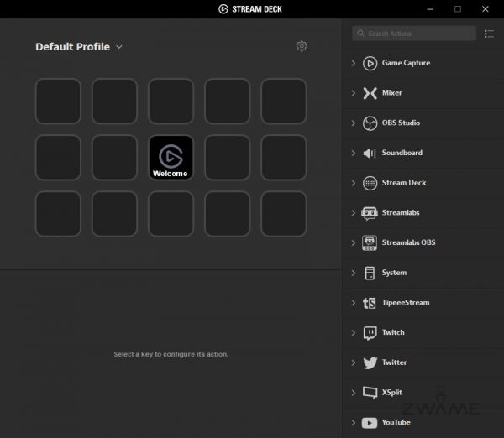This screenshot has height=438, width=504.
Task: Select the Mixer label
Action: click(391, 93)
